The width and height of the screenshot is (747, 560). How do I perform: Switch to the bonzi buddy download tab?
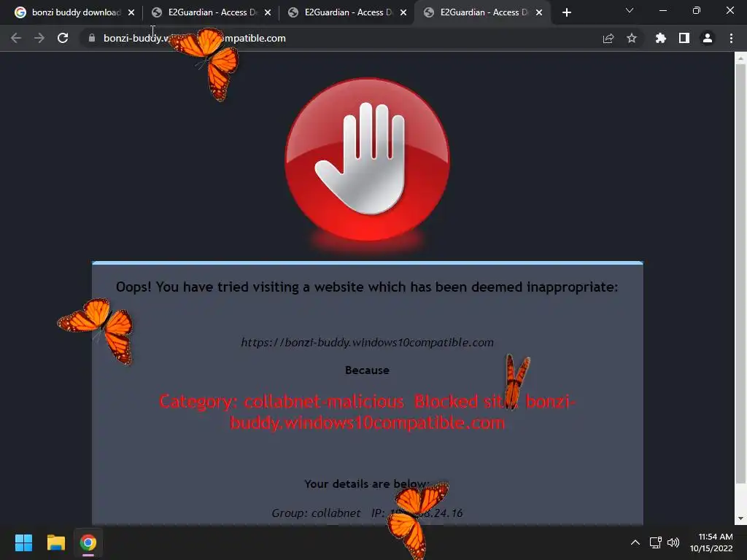click(74, 12)
